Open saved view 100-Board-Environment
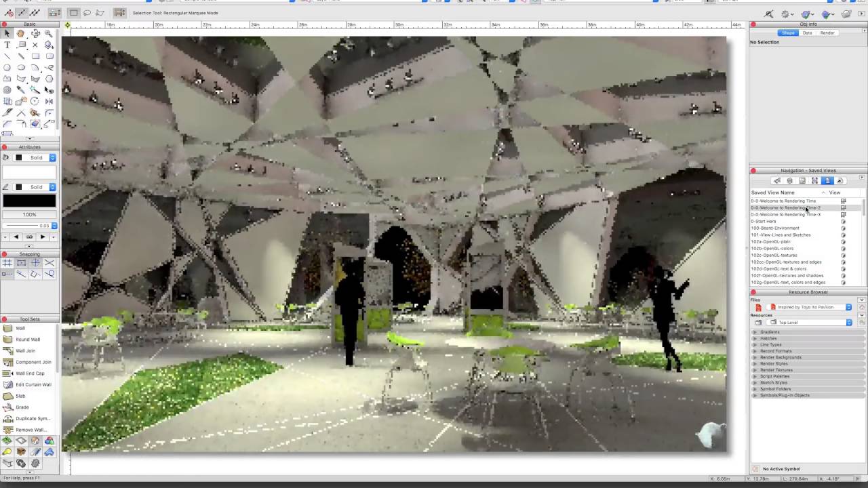 tap(775, 228)
